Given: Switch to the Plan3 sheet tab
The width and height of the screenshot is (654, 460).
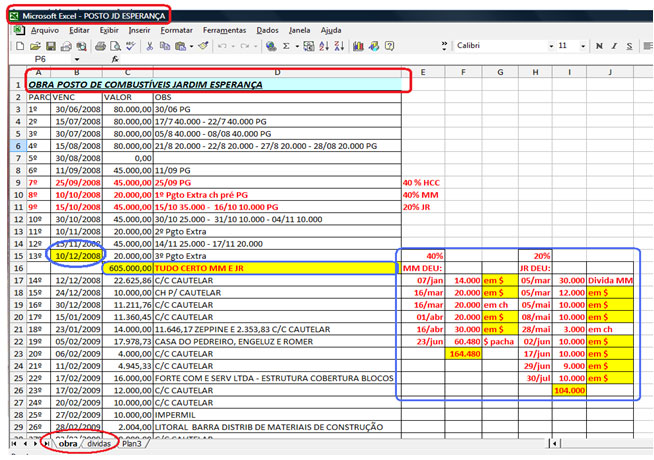Looking at the screenshot, I should point(132,444).
